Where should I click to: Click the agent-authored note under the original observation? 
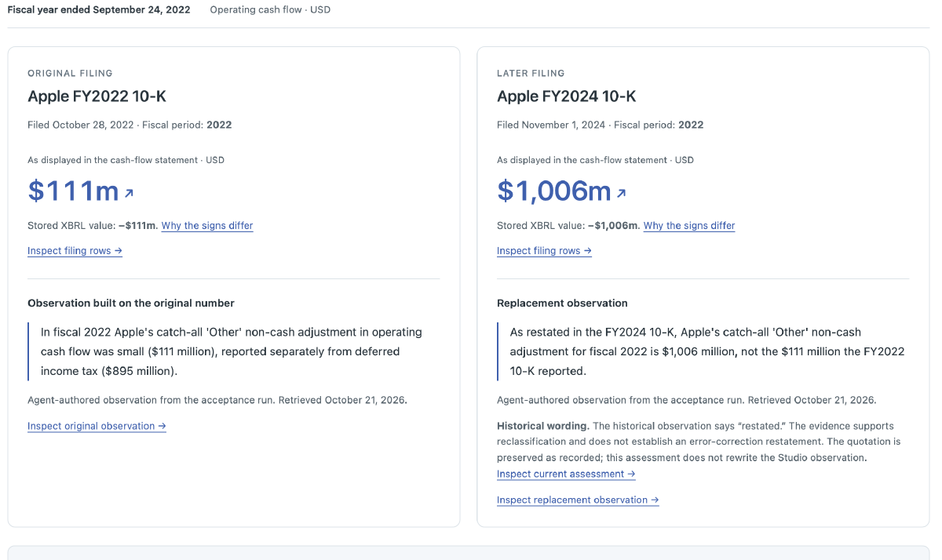217,400
